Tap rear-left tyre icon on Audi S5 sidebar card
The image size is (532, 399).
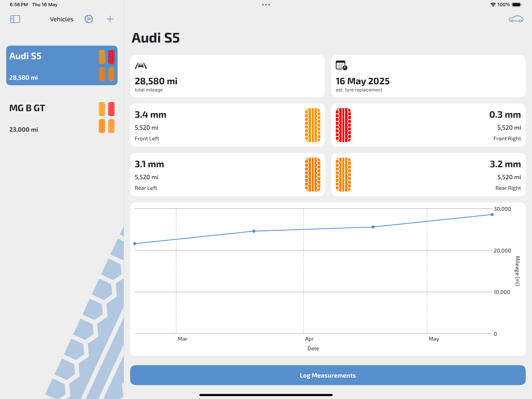pos(102,74)
